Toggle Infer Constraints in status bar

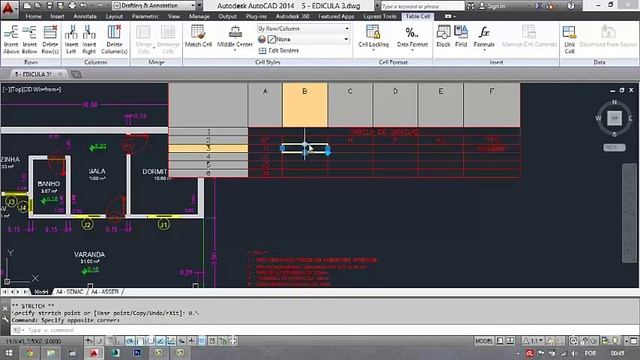point(89,341)
